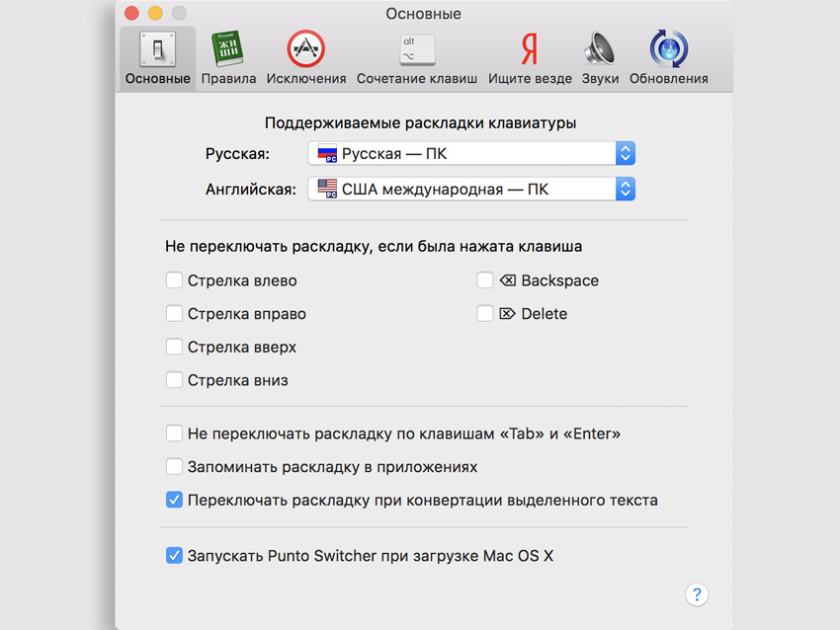Open the Исключения red circle icon
The image size is (840, 630).
[x=306, y=48]
